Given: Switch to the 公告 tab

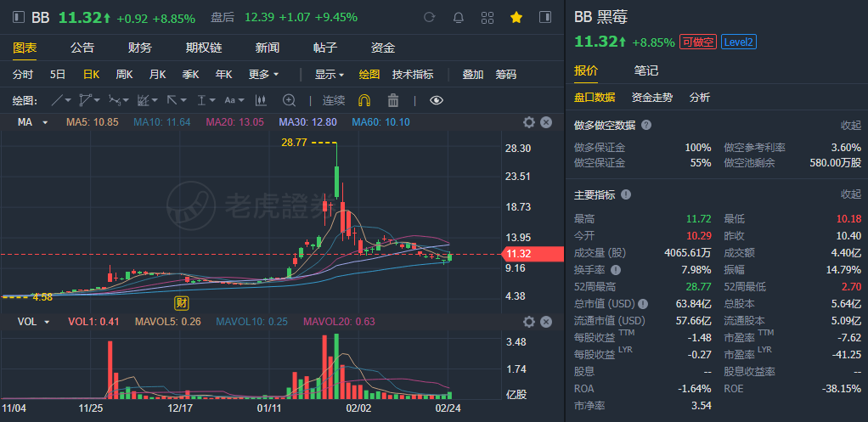Looking at the screenshot, I should [82, 48].
